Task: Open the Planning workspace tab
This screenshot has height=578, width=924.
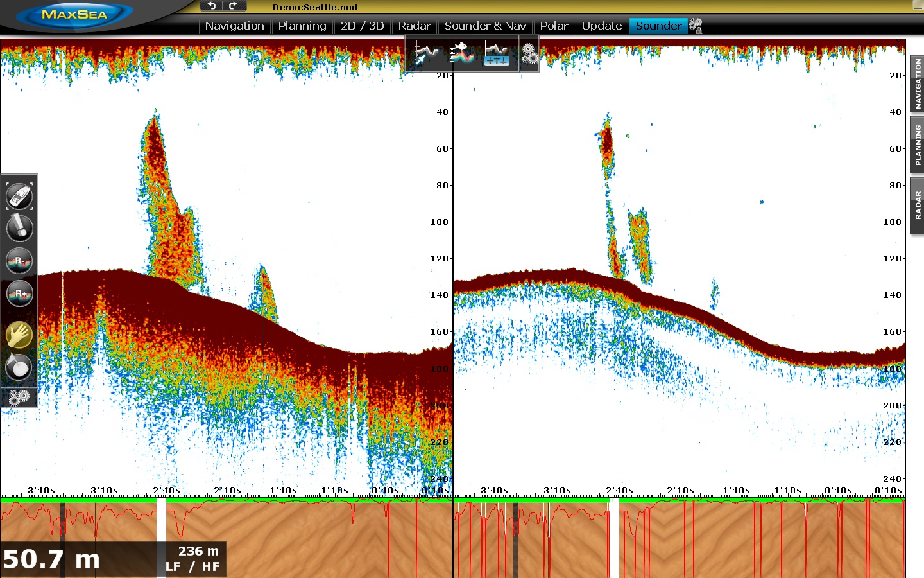Action: pos(302,26)
